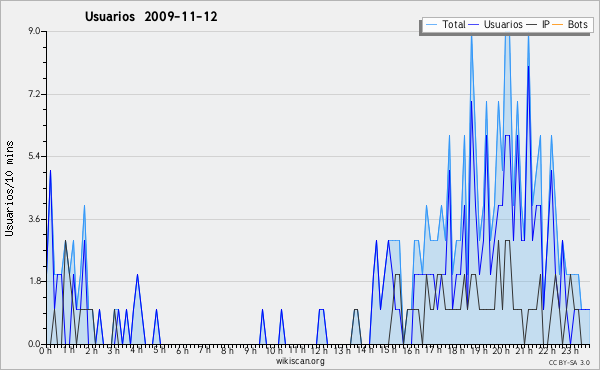The image size is (600, 370).
Task: Click the x-axis tick label '19 h'
Action: click(478, 351)
